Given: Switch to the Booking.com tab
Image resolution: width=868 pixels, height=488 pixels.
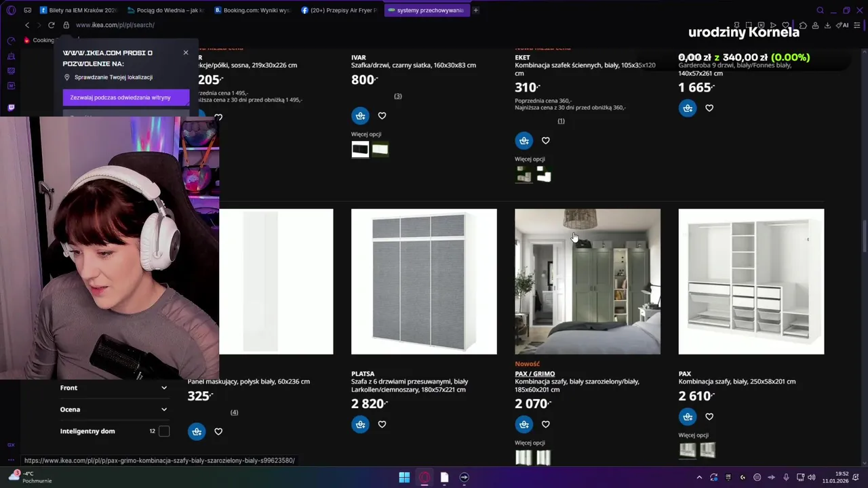Looking at the screenshot, I should point(254,10).
